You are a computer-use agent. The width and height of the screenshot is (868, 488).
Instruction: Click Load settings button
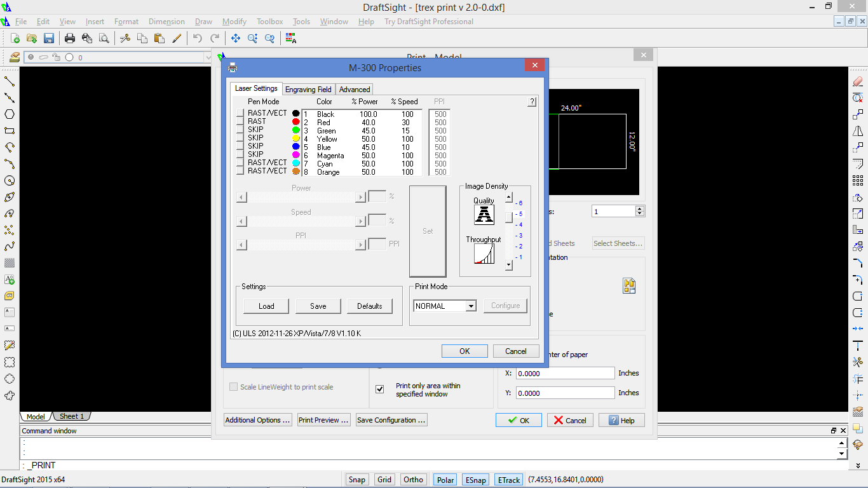point(266,306)
